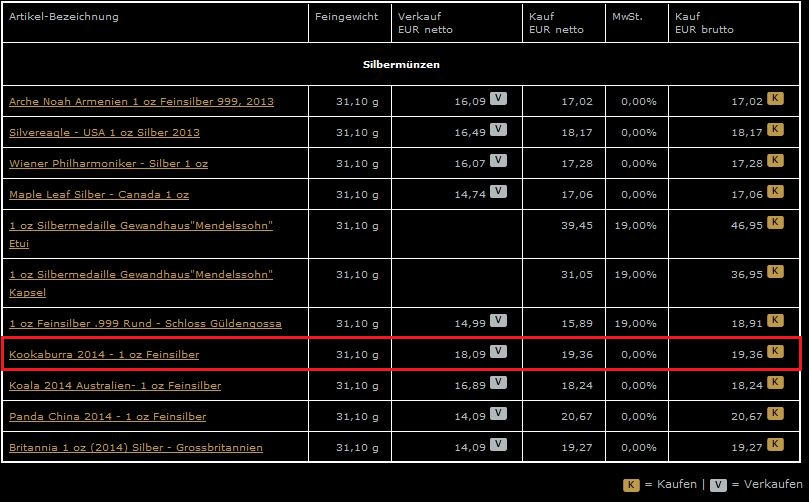Open Britannia 1 oz (2014) Silber link
809x502 pixels.
coord(126,448)
